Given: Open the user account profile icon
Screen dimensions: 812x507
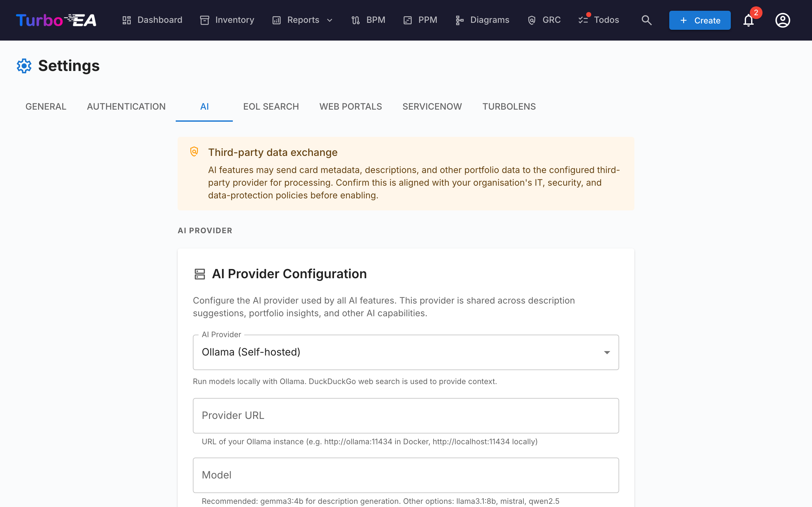Looking at the screenshot, I should 783,20.
